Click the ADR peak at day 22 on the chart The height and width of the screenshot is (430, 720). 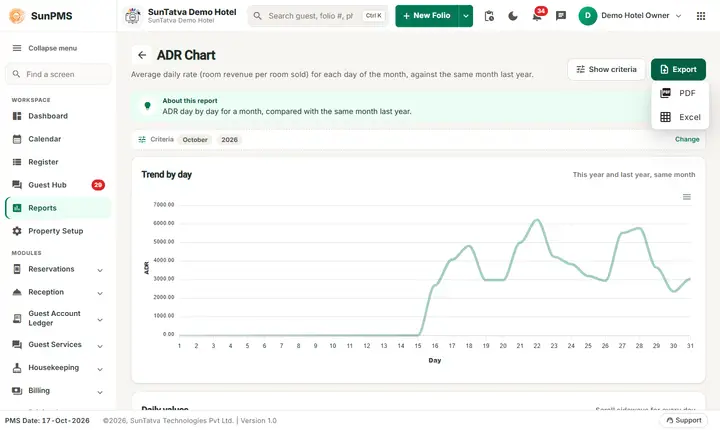tap(537, 221)
